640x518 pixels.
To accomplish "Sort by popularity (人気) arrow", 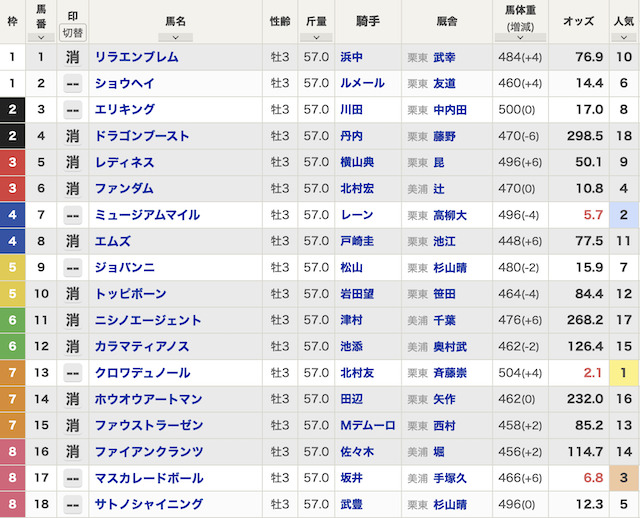I will [624, 38].
